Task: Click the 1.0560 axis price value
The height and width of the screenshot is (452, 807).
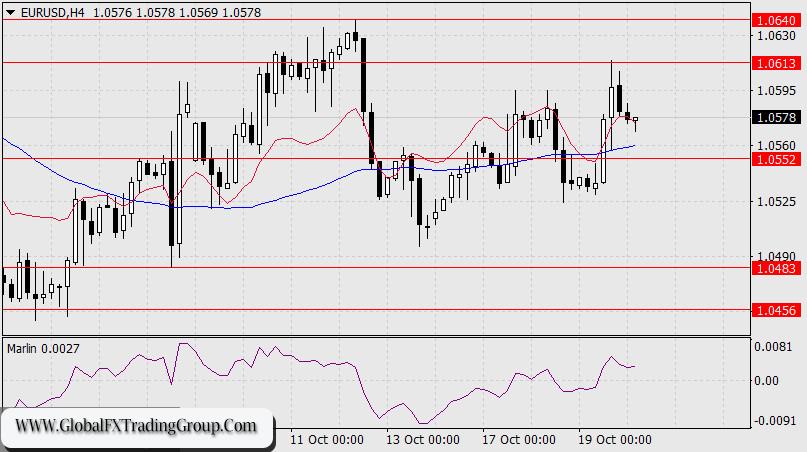Action: pyautogui.click(x=776, y=146)
